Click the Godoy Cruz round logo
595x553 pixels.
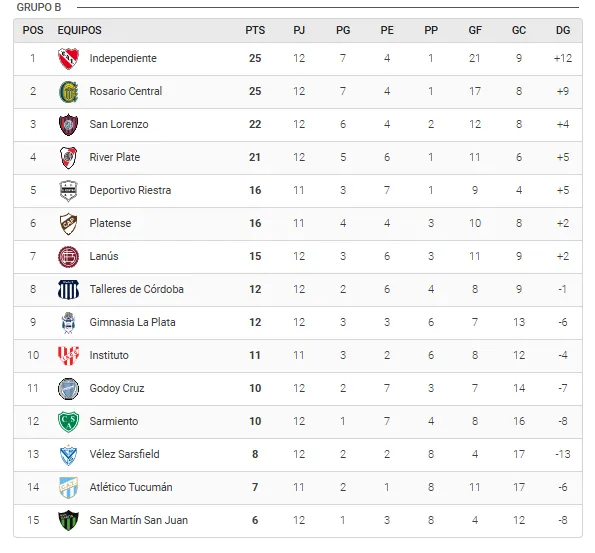pyautogui.click(x=68, y=389)
